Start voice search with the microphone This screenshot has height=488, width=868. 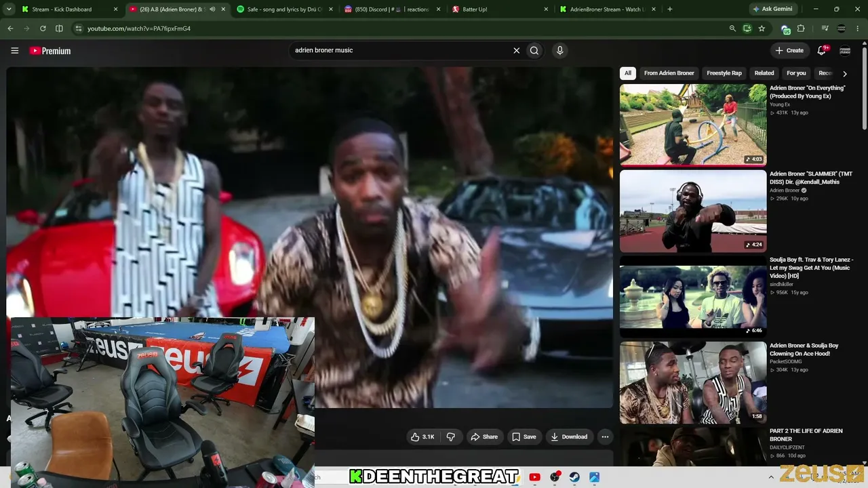[559, 50]
